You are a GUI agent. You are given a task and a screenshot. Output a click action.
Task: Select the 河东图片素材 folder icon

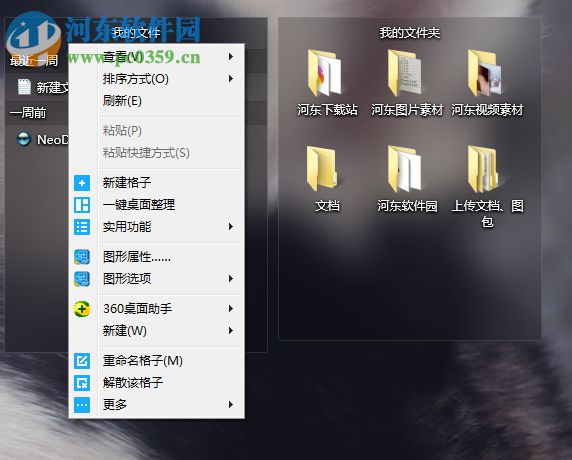[x=405, y=73]
